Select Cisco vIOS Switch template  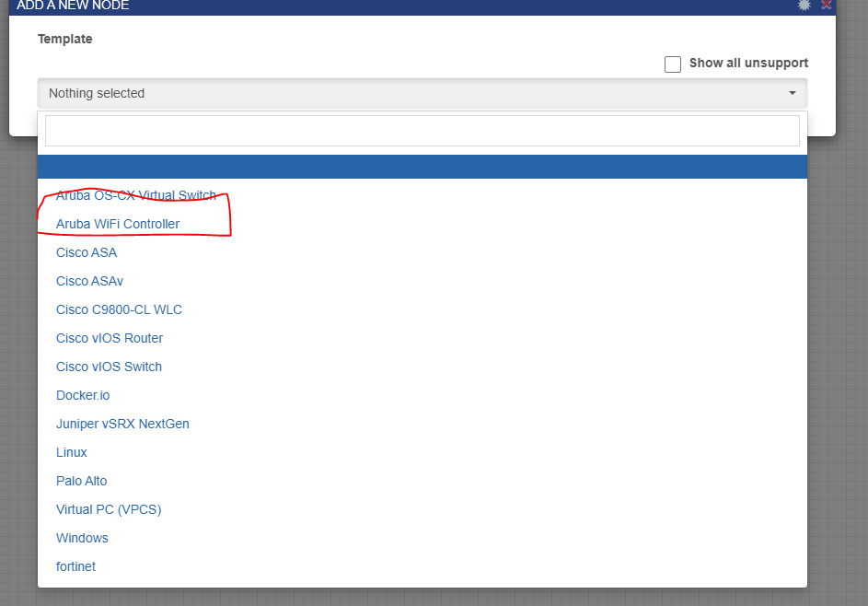click(422, 367)
